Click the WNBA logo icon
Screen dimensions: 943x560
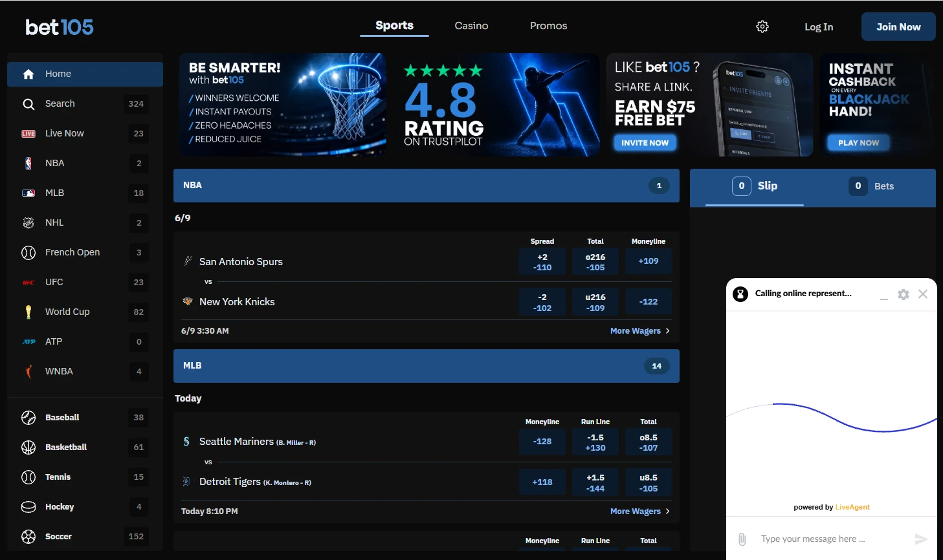pos(28,372)
